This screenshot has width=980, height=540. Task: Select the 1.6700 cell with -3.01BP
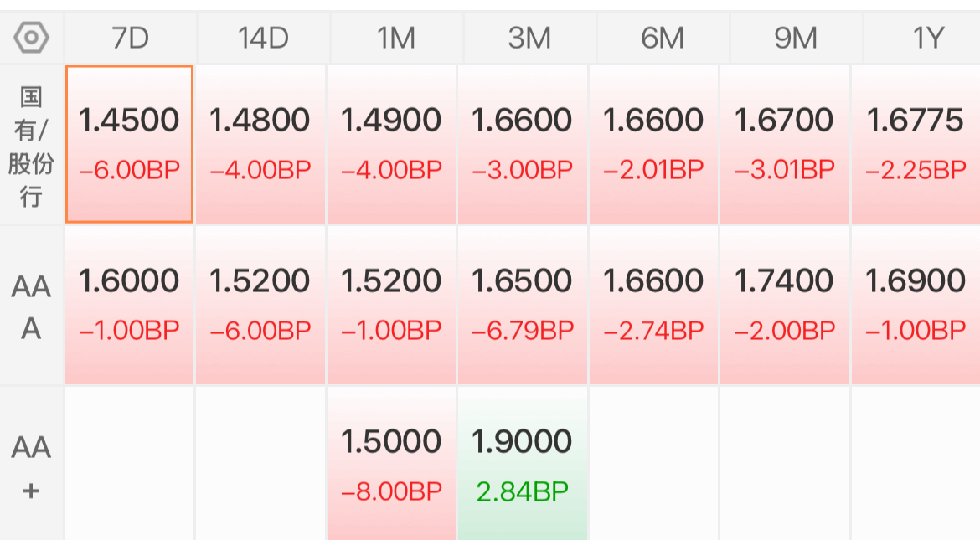(784, 144)
